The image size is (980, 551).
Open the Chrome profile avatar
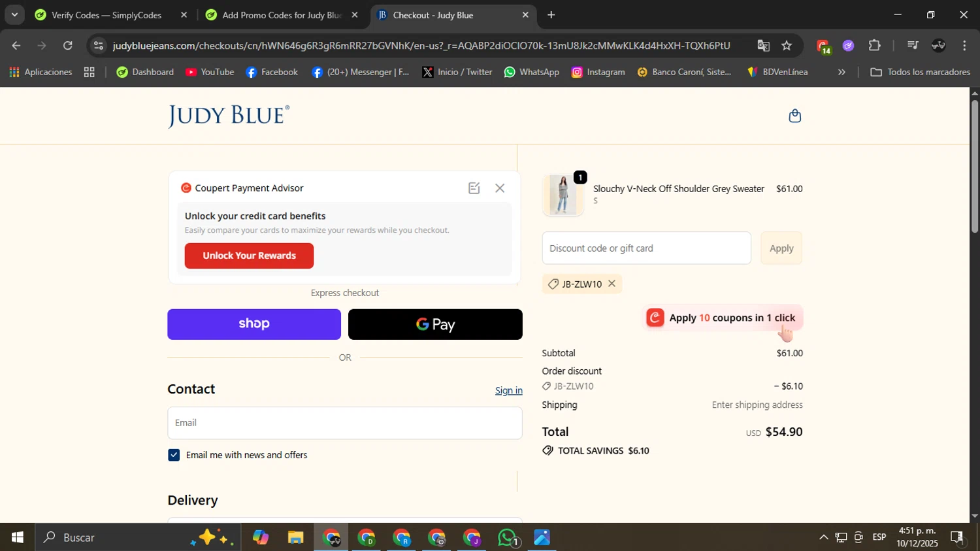(x=938, y=46)
